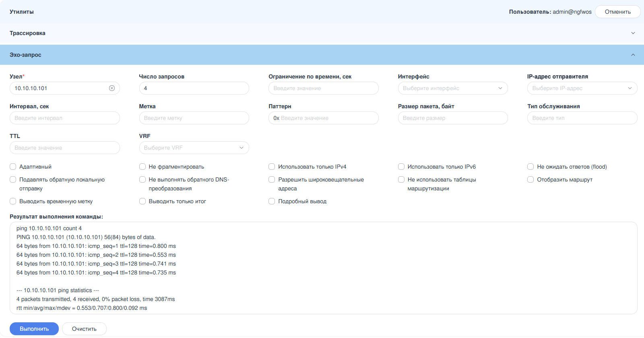This screenshot has height=338, width=644.
Task: Collapse the Эхо-запрос section chevron
Action: [x=633, y=55]
